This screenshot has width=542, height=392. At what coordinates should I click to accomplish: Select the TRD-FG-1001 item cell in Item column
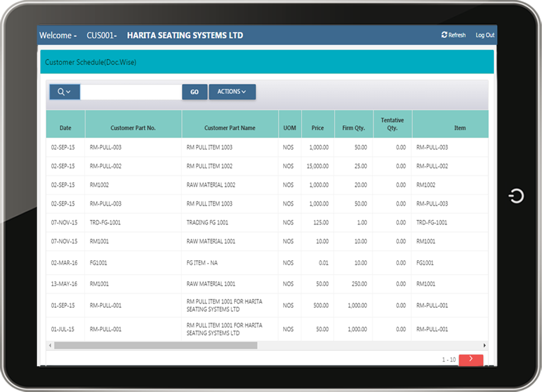pos(432,222)
